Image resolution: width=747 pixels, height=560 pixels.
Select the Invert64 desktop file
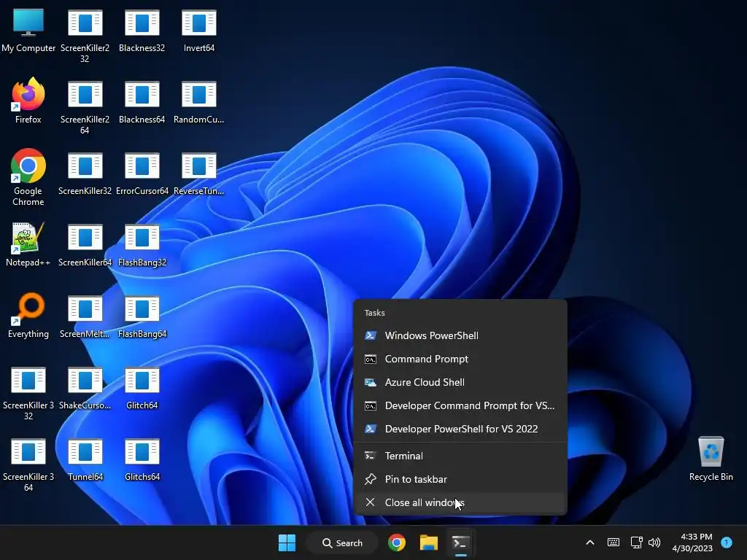pos(199,31)
